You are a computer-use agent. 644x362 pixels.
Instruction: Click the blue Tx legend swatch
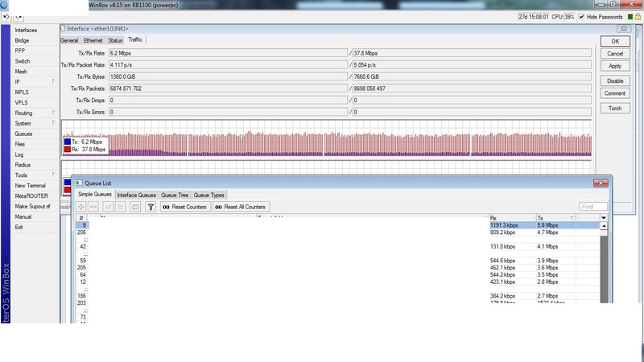[68, 142]
